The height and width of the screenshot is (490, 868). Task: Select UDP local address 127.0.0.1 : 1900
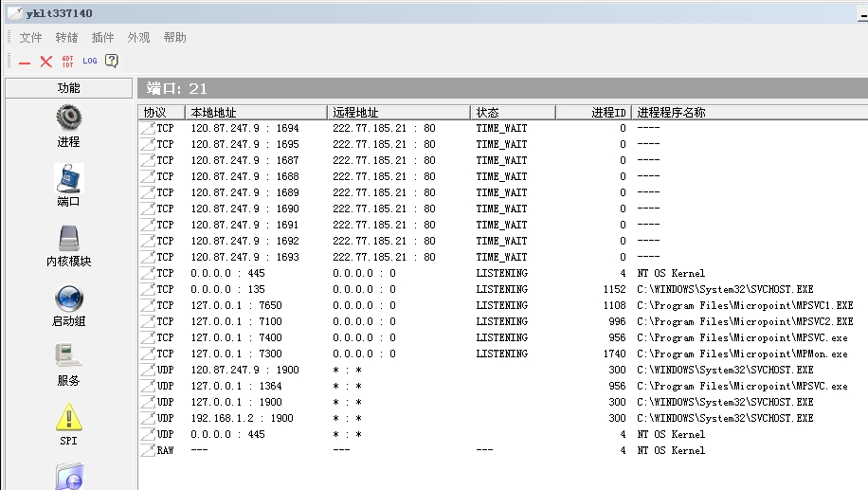tap(236, 402)
